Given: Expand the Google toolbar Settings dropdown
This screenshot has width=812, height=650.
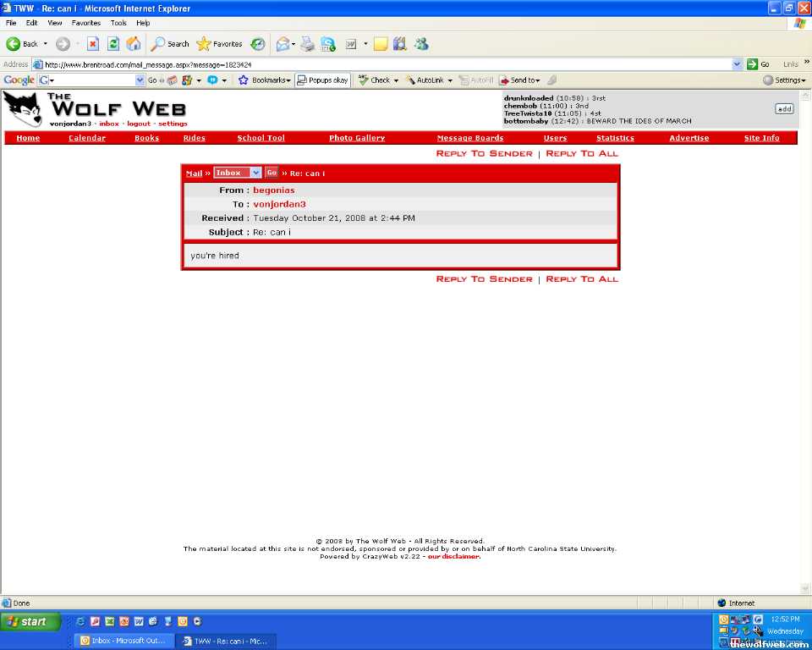Looking at the screenshot, I should click(783, 80).
